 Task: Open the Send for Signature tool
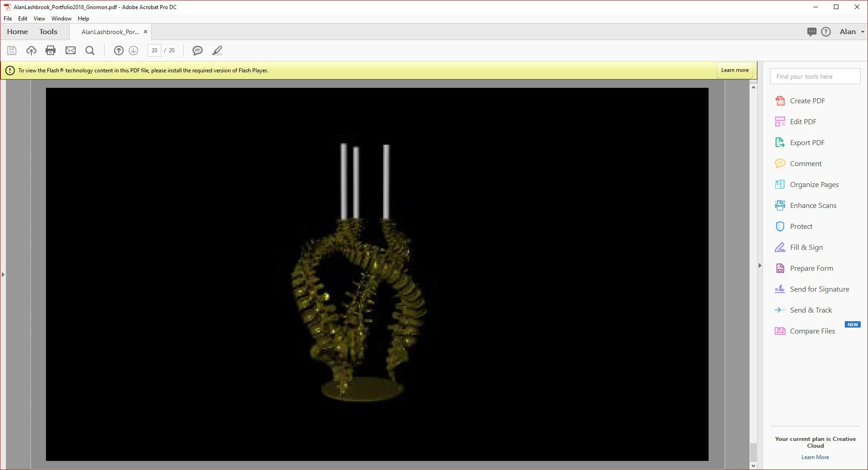(812, 289)
